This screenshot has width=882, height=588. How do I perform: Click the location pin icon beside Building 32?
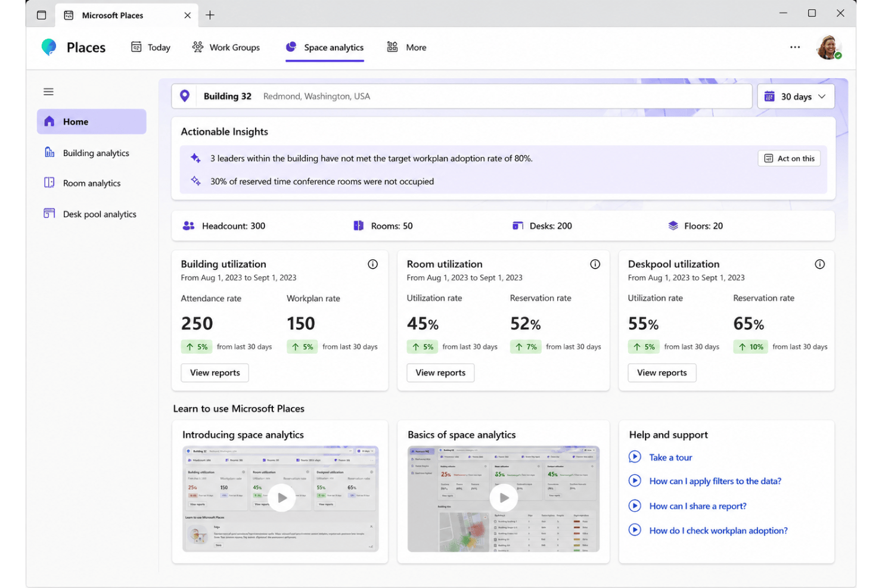185,96
